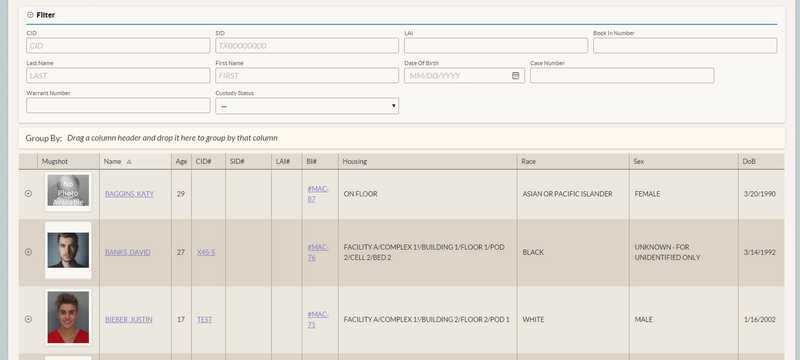Sort by the LAI# column header
800x360 pixels.
click(x=286, y=161)
